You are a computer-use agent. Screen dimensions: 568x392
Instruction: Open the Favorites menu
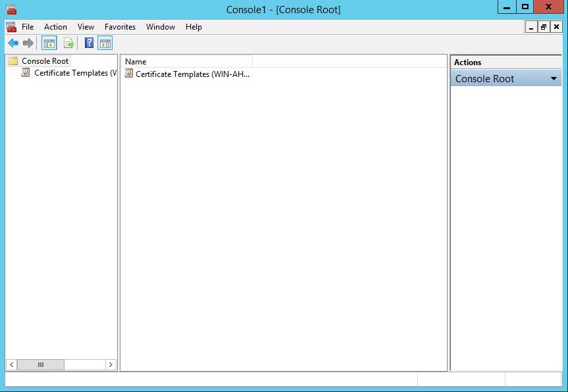[120, 27]
